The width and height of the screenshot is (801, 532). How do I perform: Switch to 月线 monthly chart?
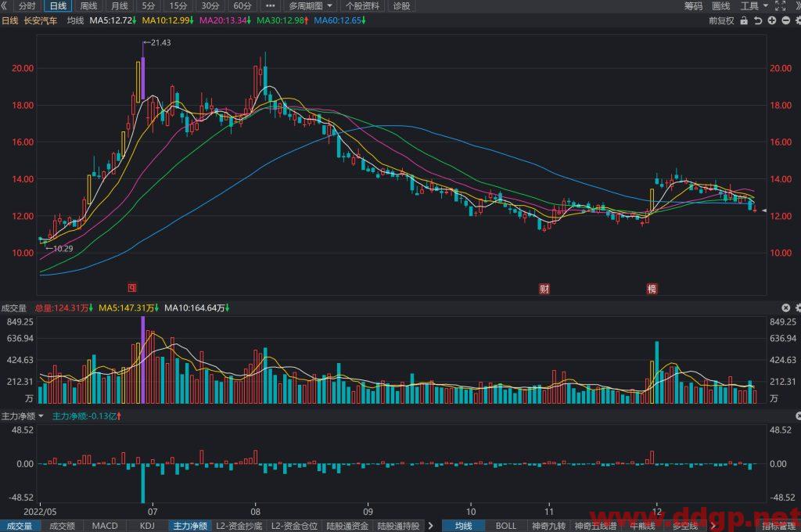pos(120,5)
